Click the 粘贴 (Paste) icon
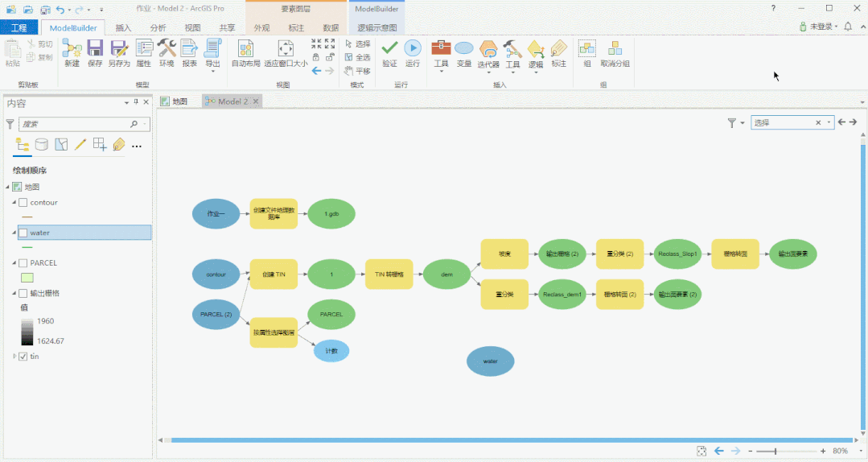Image resolution: width=868 pixels, height=462 pixels. point(13,50)
